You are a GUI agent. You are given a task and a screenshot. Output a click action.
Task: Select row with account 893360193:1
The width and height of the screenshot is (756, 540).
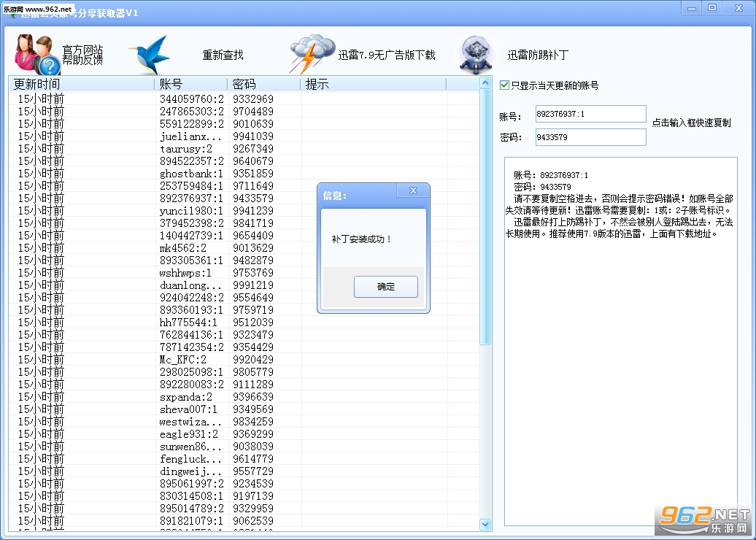(x=244, y=310)
